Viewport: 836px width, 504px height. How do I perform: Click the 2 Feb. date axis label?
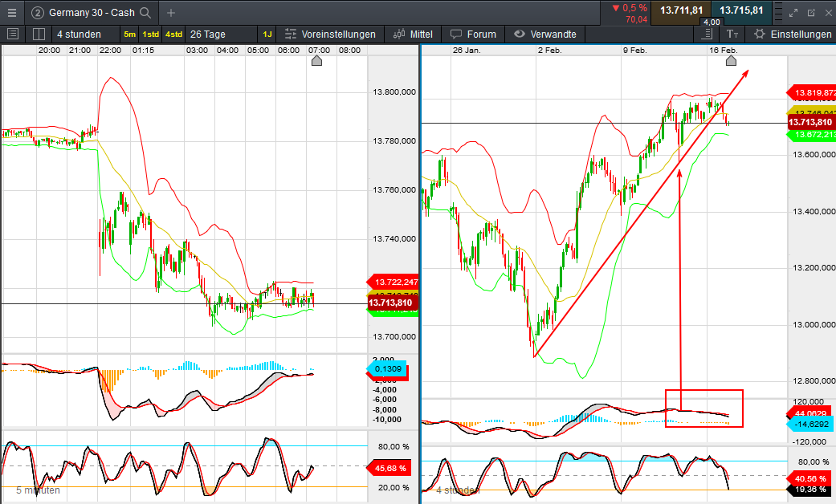[x=549, y=50]
